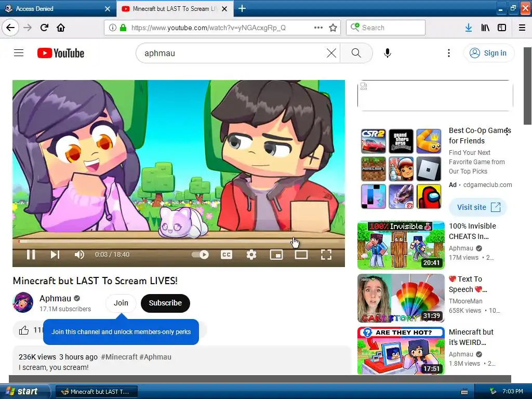
Task: Open video player settings gear
Action: [251, 255]
